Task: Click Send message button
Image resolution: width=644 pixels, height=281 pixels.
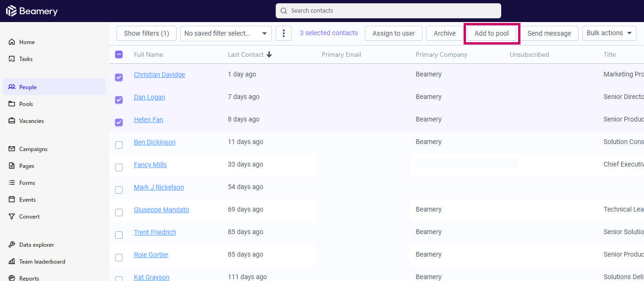Action: pos(549,33)
